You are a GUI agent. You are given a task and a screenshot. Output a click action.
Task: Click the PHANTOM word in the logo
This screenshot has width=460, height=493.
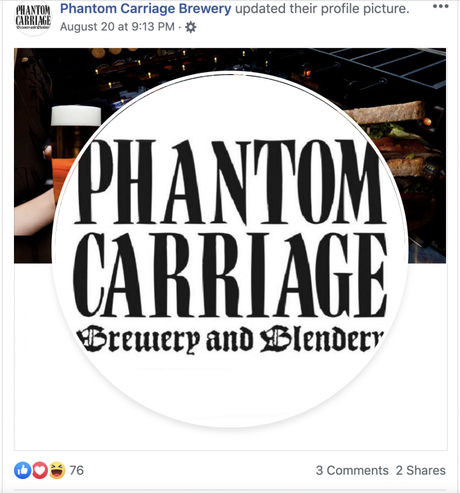(x=230, y=182)
